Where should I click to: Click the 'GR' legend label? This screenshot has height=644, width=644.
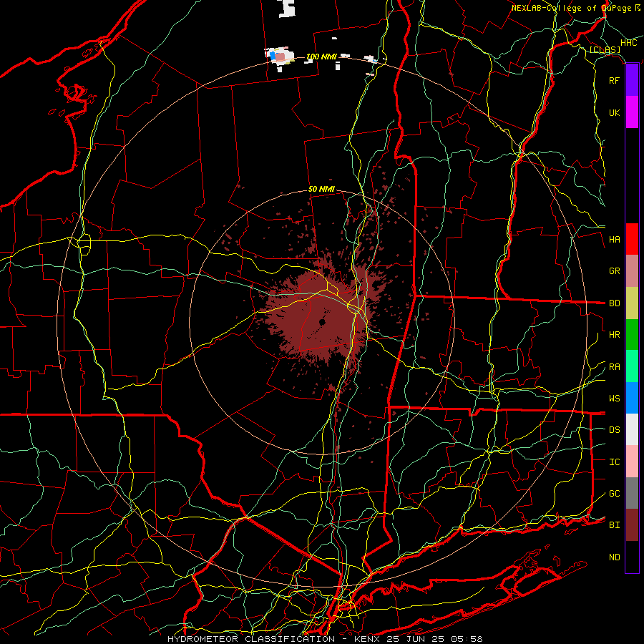coord(615,271)
